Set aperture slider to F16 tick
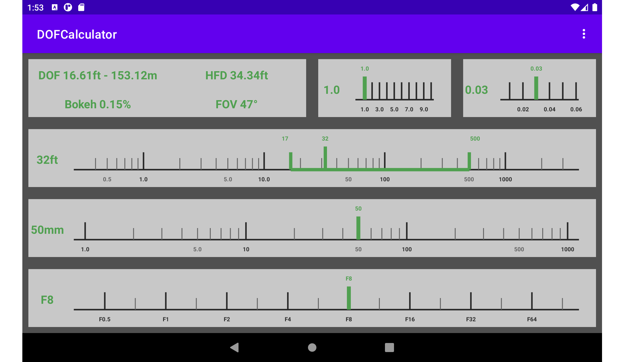644x362 pixels. coord(410,301)
